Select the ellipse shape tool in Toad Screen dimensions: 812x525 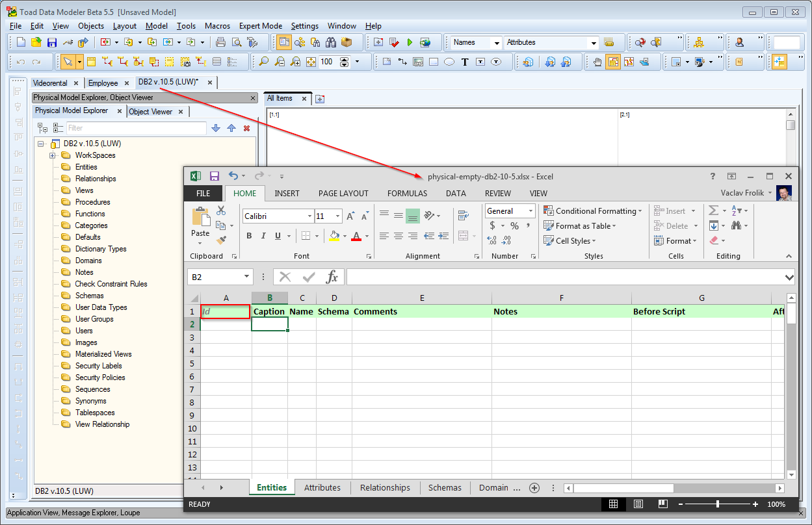[x=449, y=62]
